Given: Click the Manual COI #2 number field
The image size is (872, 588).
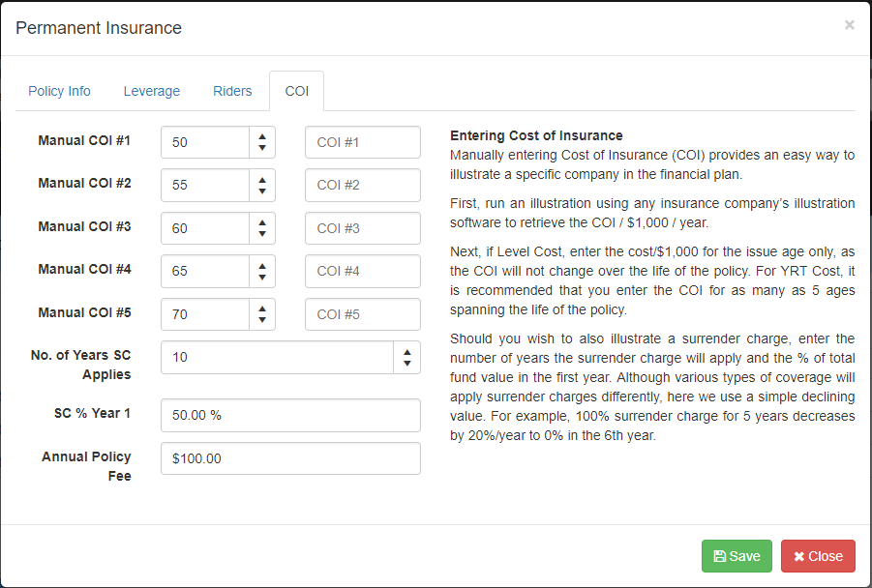Looking at the screenshot, I should pyautogui.click(x=205, y=185).
